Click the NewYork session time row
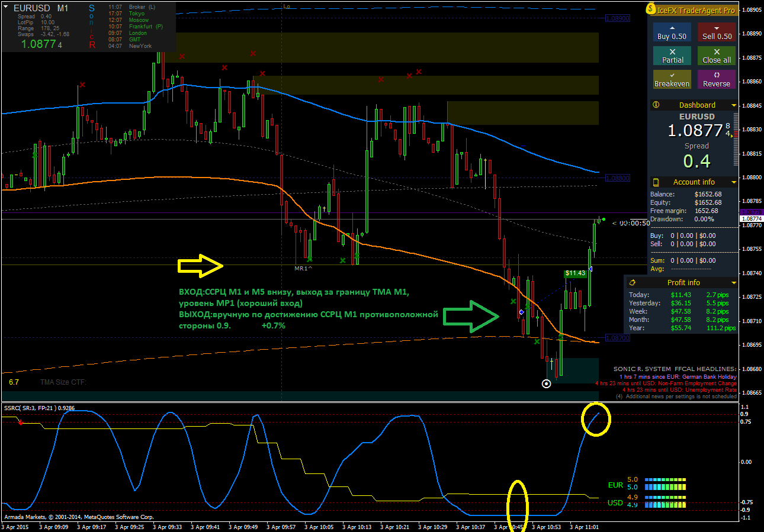Screen dimensions: 764x532 130,46
